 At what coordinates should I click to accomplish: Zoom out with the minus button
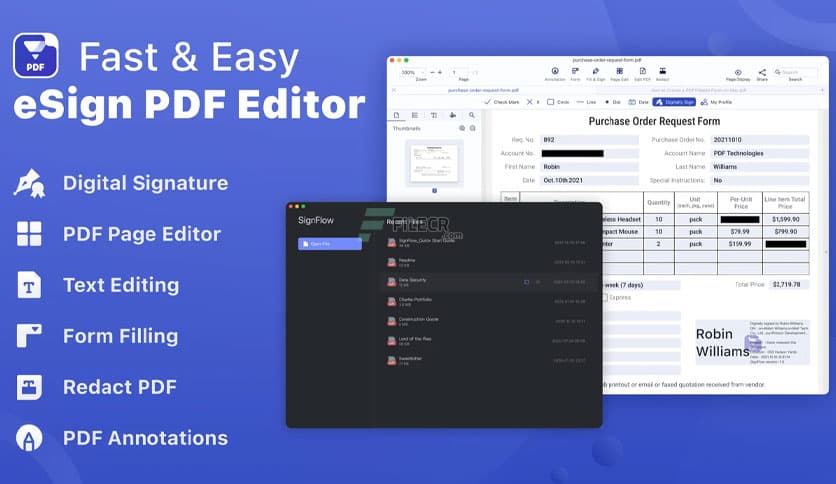point(432,72)
